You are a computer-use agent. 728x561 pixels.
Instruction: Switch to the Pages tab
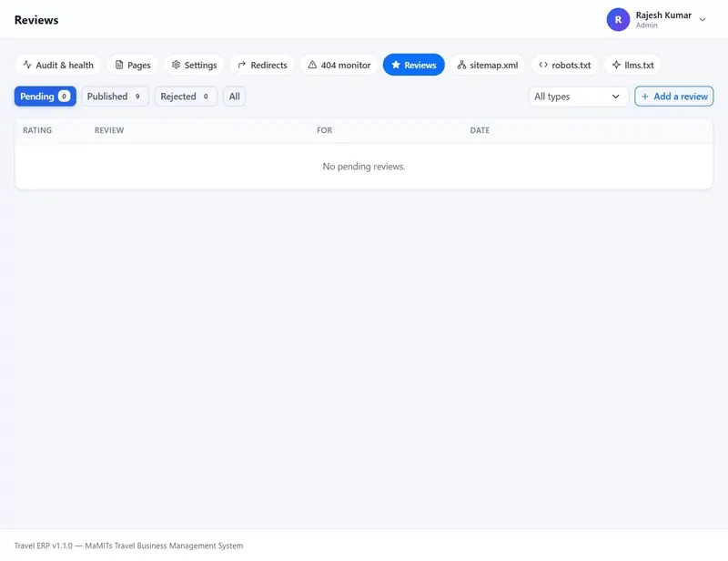pos(133,65)
